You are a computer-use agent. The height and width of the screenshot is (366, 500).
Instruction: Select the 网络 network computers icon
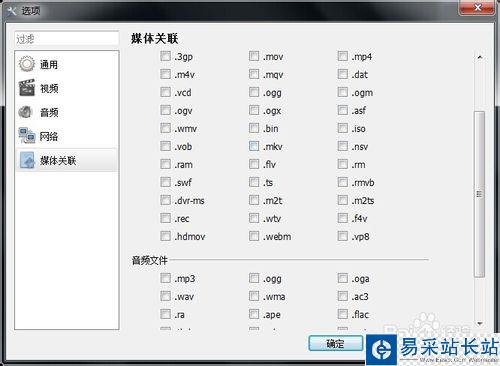point(27,136)
